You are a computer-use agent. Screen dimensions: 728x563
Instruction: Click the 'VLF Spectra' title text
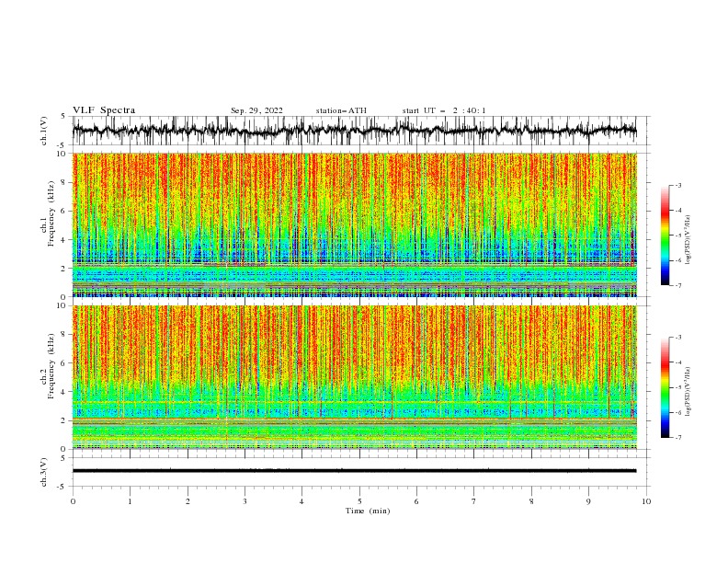coord(104,110)
